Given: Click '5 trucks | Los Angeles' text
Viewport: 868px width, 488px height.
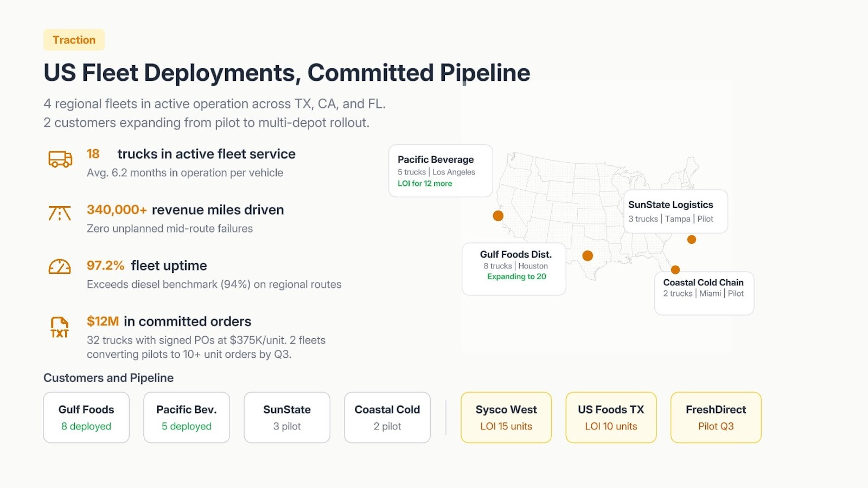Looking at the screenshot, I should click(436, 172).
